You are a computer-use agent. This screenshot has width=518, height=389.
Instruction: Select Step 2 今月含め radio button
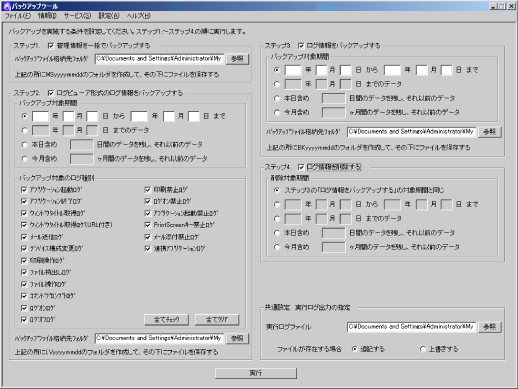click(24, 158)
